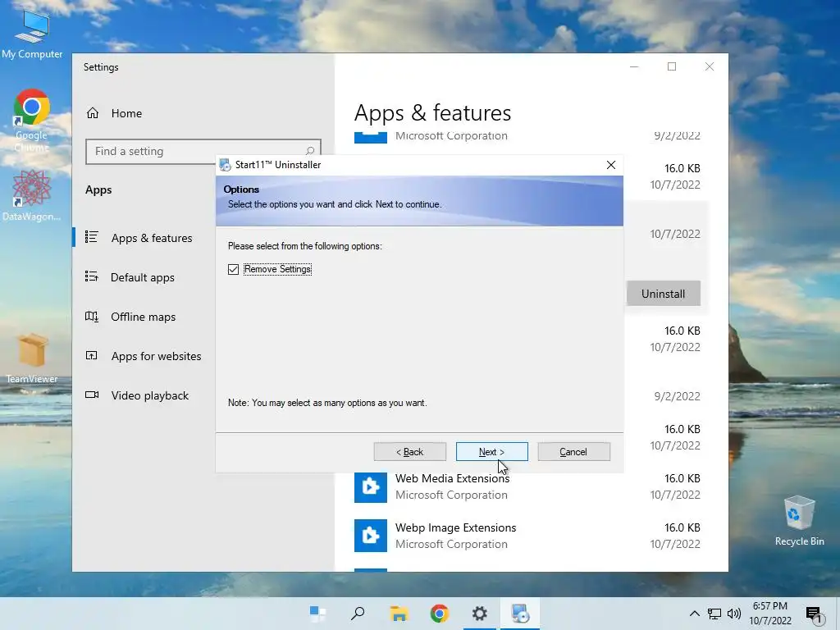Click the Offline maps map icon
This screenshot has width=840, height=630.
pyautogui.click(x=92, y=316)
